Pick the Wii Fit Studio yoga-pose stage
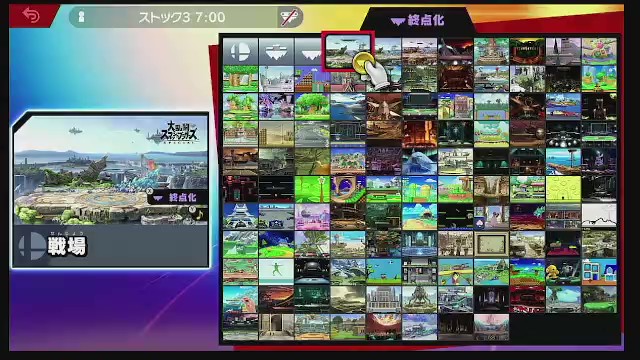The image size is (640, 360). 276,272
